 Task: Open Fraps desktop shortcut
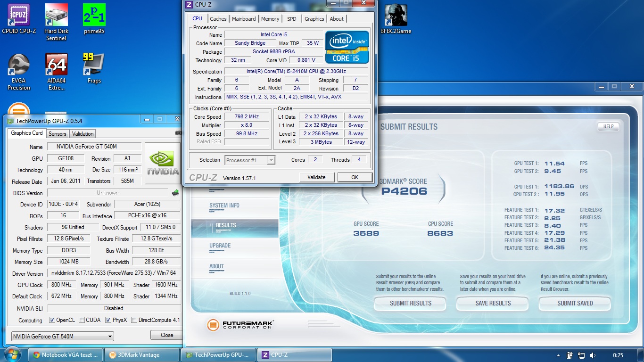[94, 69]
